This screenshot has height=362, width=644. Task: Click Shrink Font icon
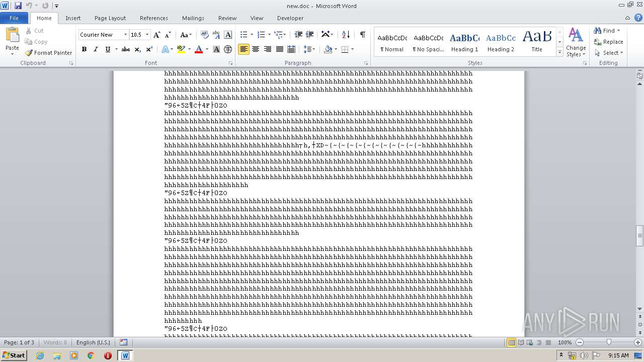pyautogui.click(x=168, y=35)
